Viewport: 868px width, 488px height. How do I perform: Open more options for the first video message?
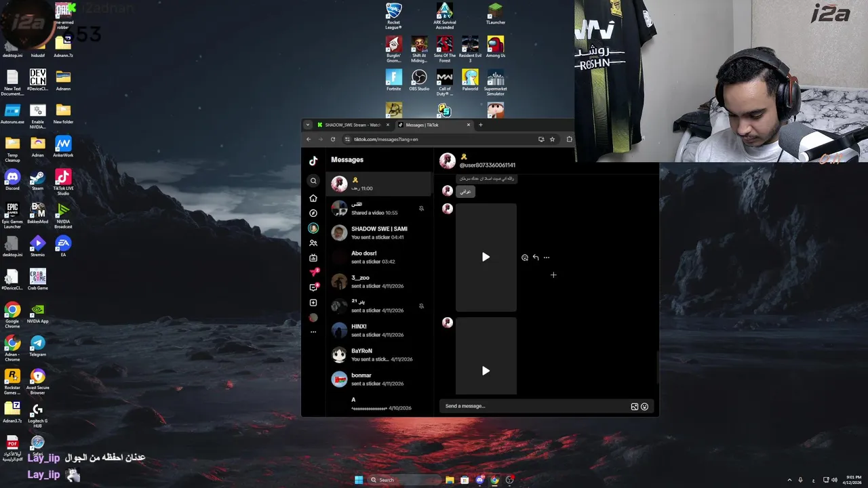(x=547, y=258)
